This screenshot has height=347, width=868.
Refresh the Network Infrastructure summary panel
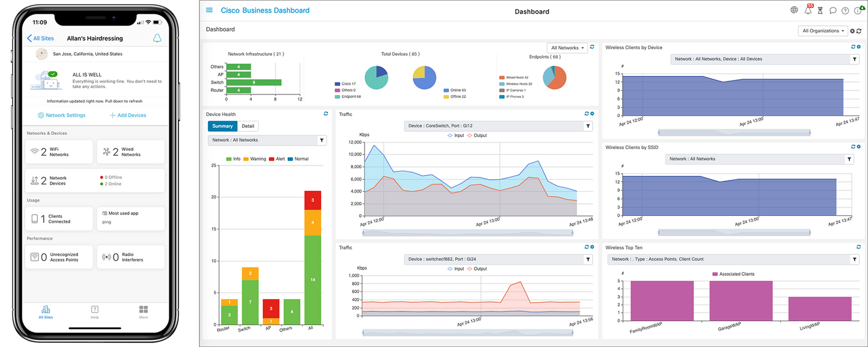point(592,47)
